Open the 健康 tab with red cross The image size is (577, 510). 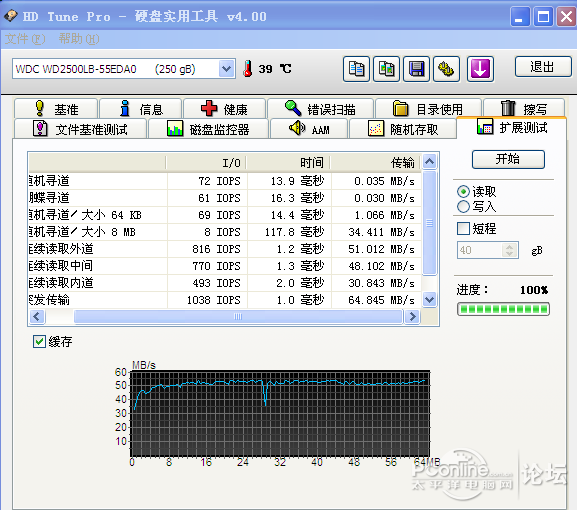(x=224, y=109)
